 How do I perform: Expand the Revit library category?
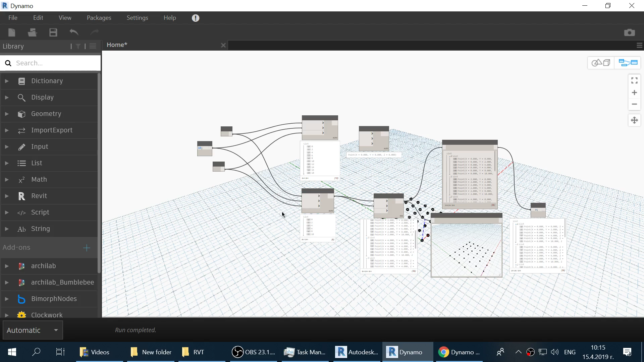point(39,196)
